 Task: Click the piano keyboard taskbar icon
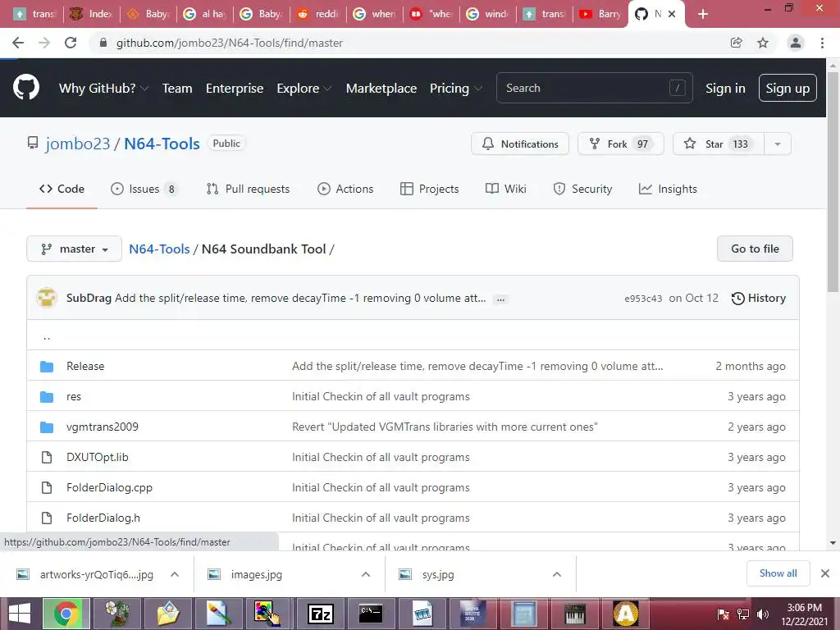pos(575,614)
